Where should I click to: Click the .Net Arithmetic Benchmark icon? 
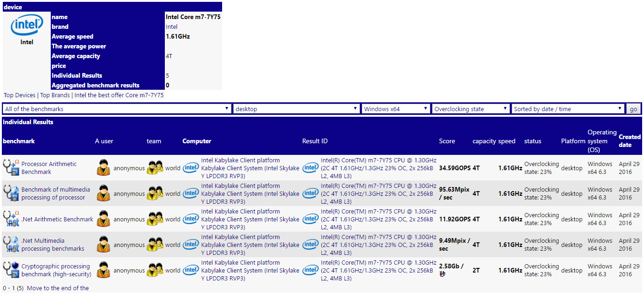tap(11, 219)
